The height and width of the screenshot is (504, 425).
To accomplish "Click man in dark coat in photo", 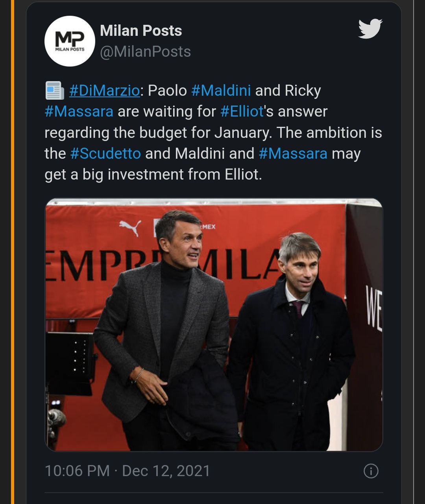I will pos(293,346).
